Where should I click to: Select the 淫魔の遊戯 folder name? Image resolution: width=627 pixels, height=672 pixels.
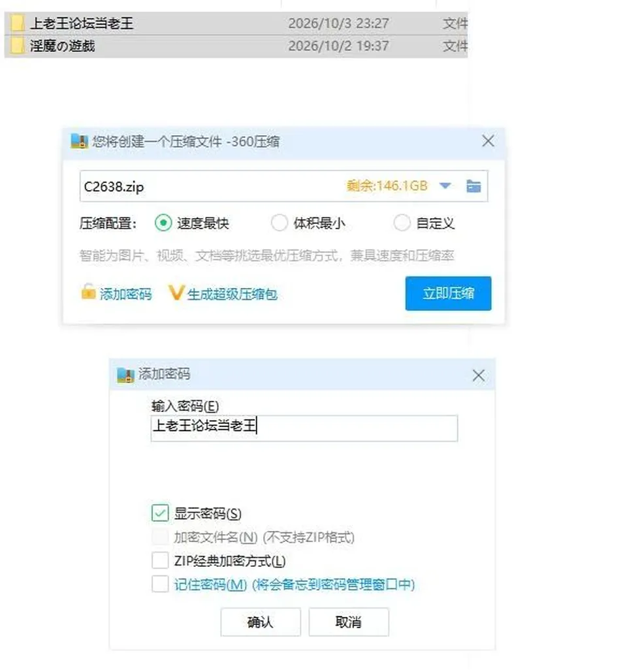point(62,46)
